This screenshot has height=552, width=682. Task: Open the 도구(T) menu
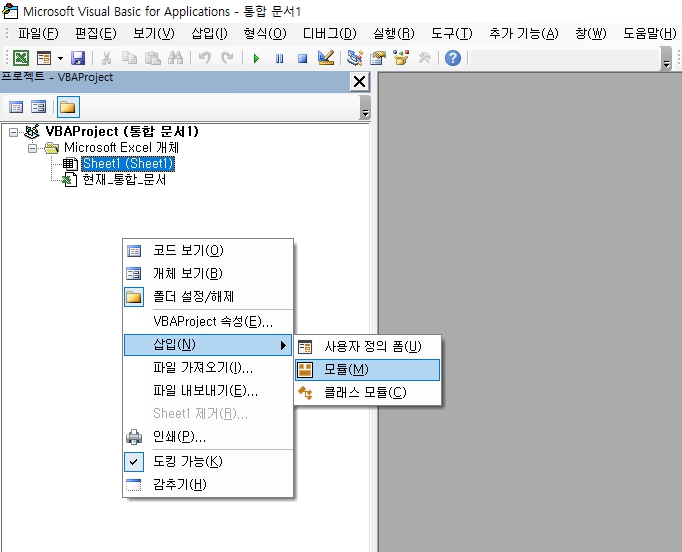pyautogui.click(x=451, y=33)
